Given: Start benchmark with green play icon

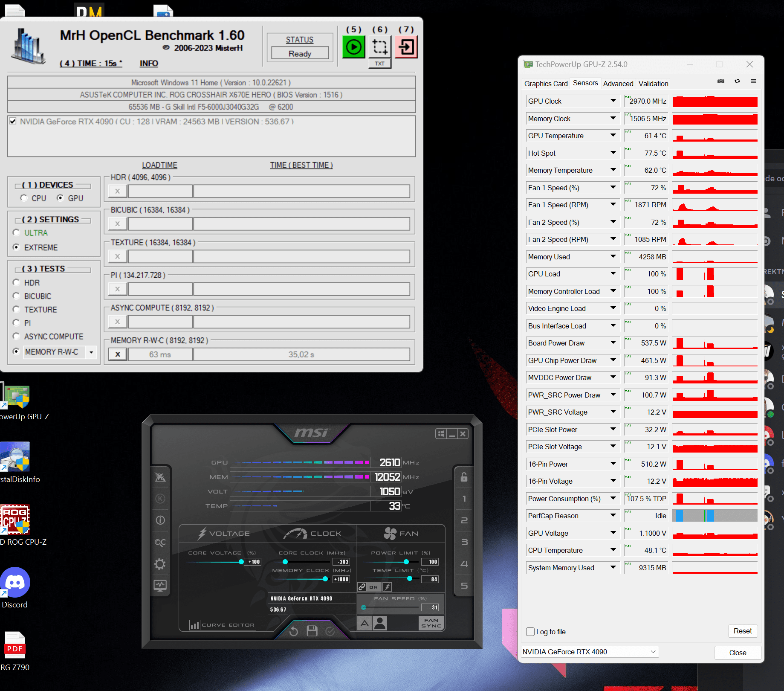Looking at the screenshot, I should pyautogui.click(x=354, y=47).
